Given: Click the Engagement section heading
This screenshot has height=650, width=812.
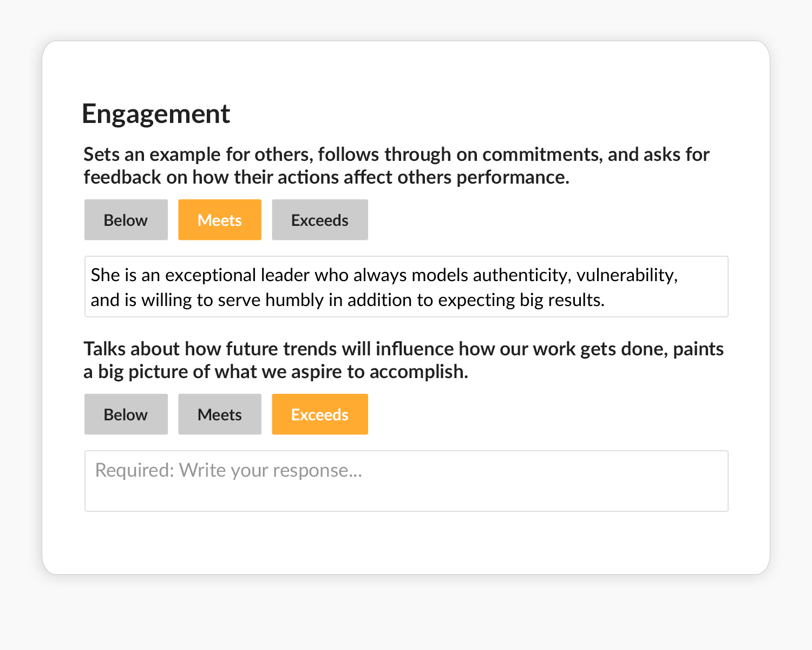Looking at the screenshot, I should [156, 114].
